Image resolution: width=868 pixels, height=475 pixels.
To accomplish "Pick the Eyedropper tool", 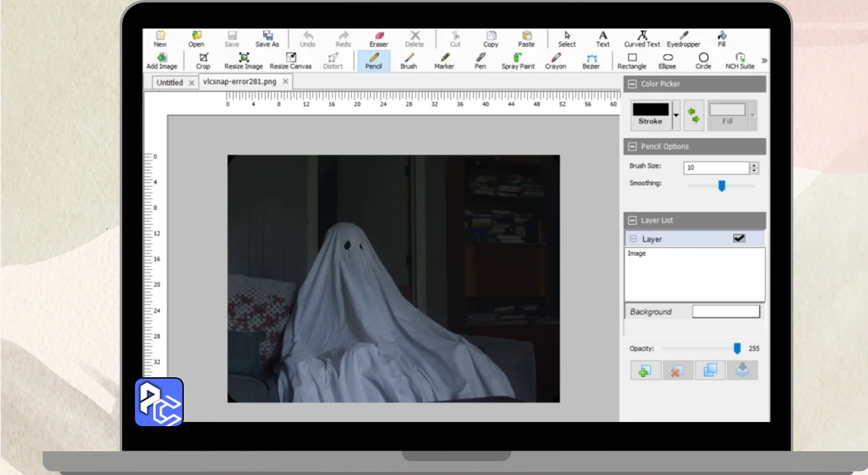I will click(x=683, y=39).
